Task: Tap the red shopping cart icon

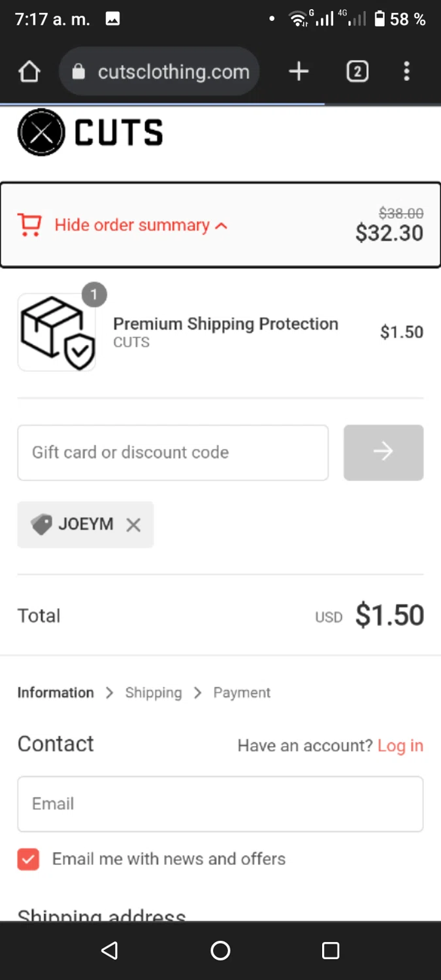Action: coord(29,225)
